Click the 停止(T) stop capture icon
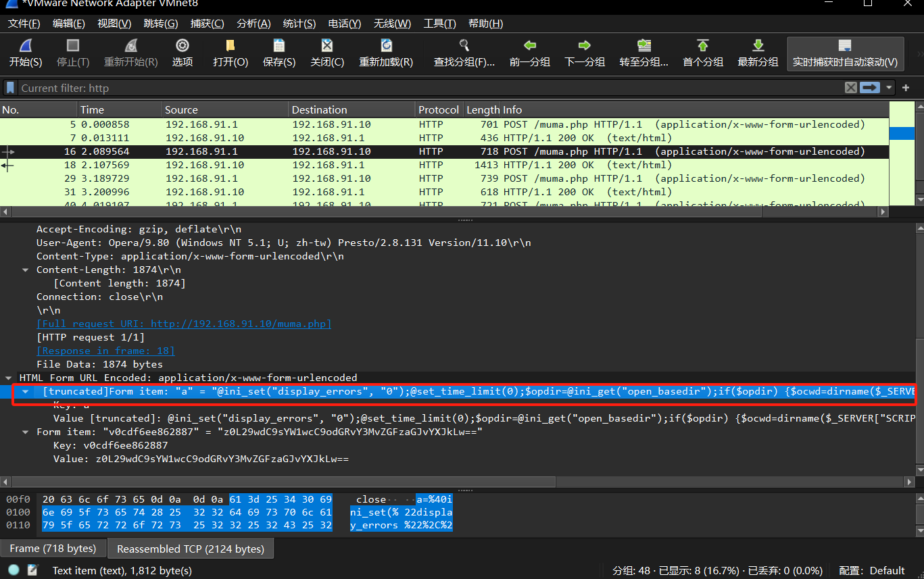The image size is (924, 579). (x=73, y=46)
